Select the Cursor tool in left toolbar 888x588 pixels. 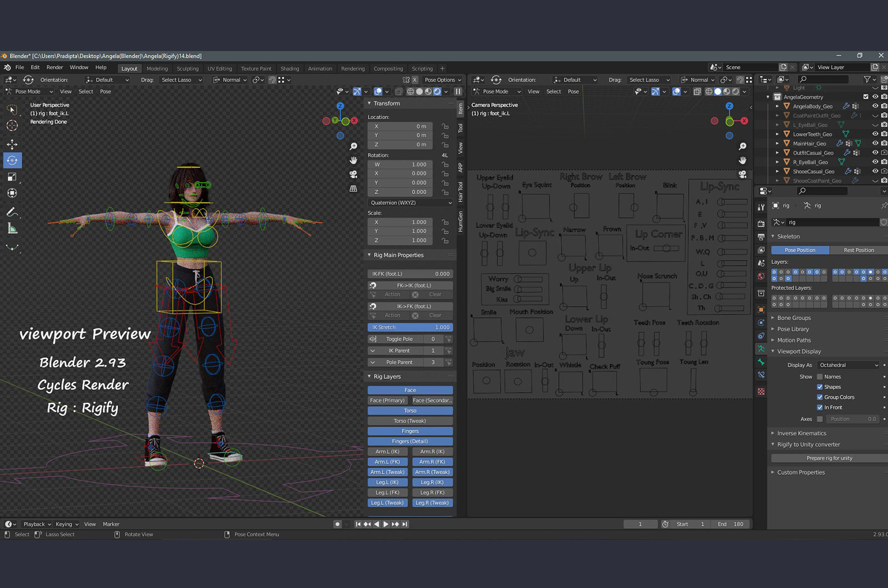point(12,126)
